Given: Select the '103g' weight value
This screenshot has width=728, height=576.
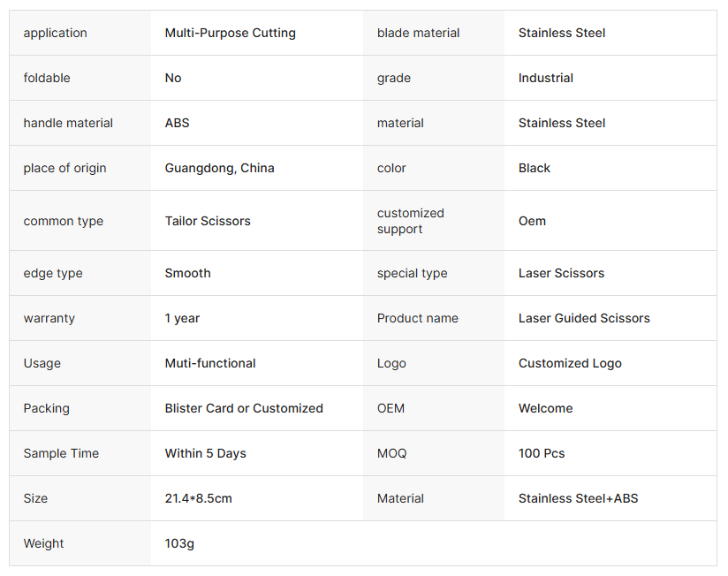Looking at the screenshot, I should (179, 544).
